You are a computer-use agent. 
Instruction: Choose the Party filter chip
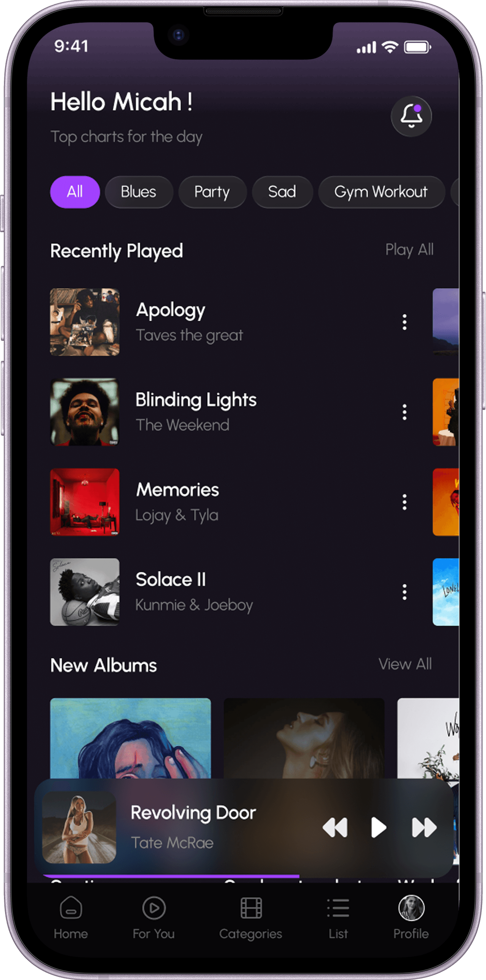[212, 192]
